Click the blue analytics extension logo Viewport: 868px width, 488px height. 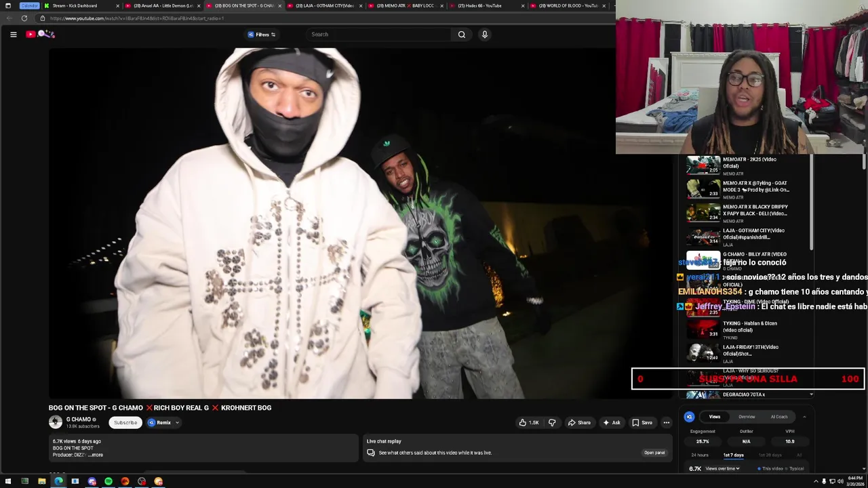tap(689, 417)
